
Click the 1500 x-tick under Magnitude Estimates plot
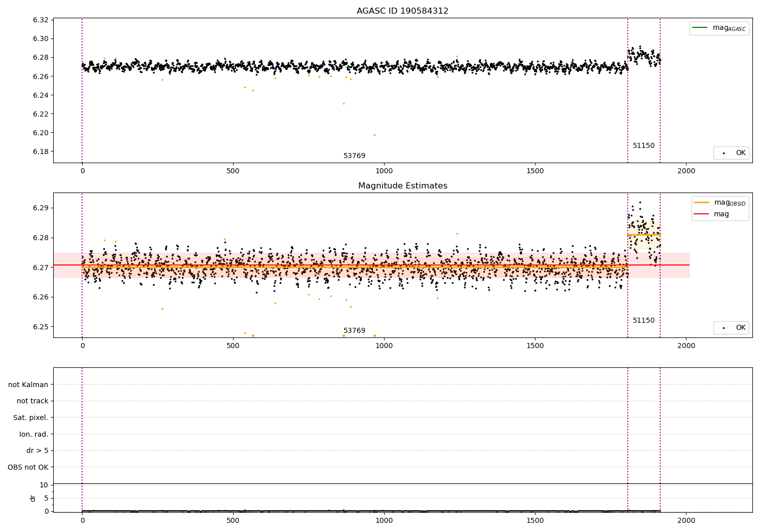[x=535, y=346]
